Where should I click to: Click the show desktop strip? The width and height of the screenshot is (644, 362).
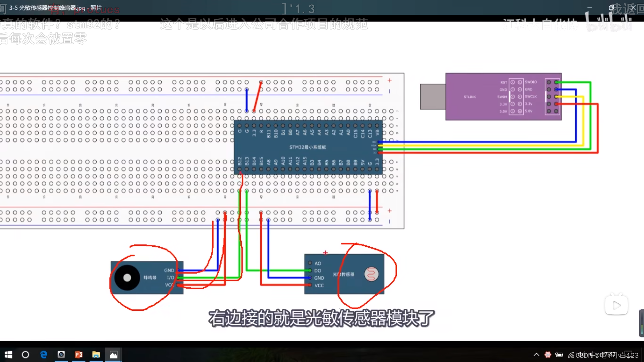point(643,355)
